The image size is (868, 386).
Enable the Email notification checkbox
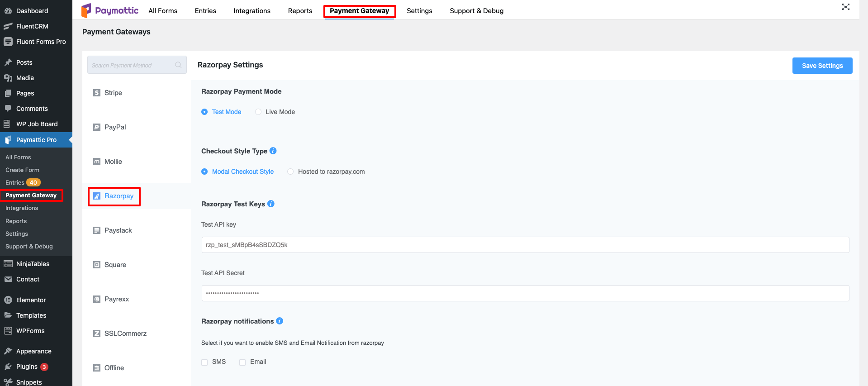point(242,362)
